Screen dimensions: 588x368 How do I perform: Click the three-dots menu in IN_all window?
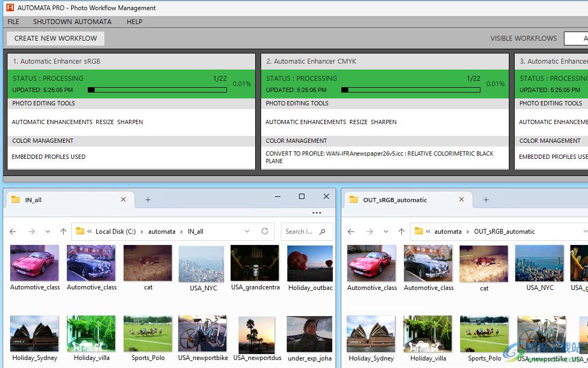click(x=316, y=213)
